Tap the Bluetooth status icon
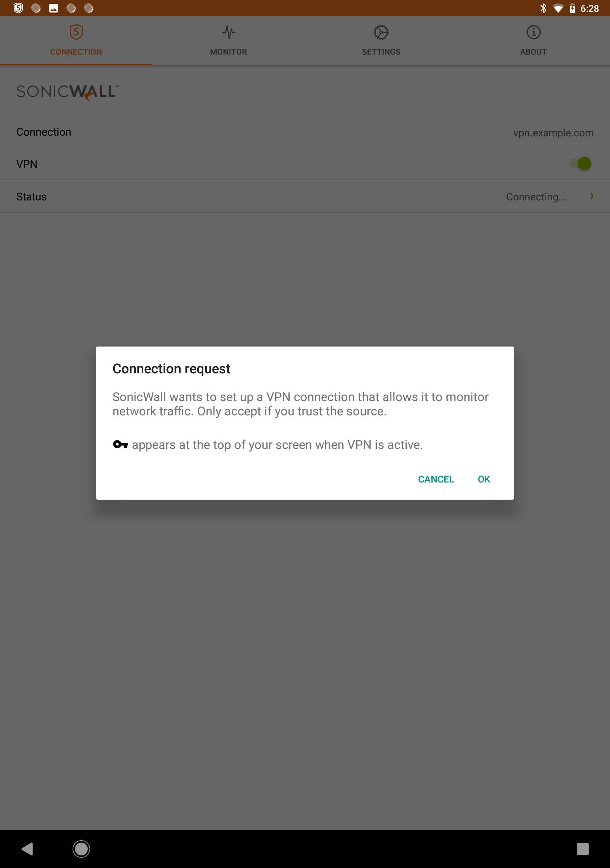Screen dimensions: 610x868 pyautogui.click(x=543, y=8)
